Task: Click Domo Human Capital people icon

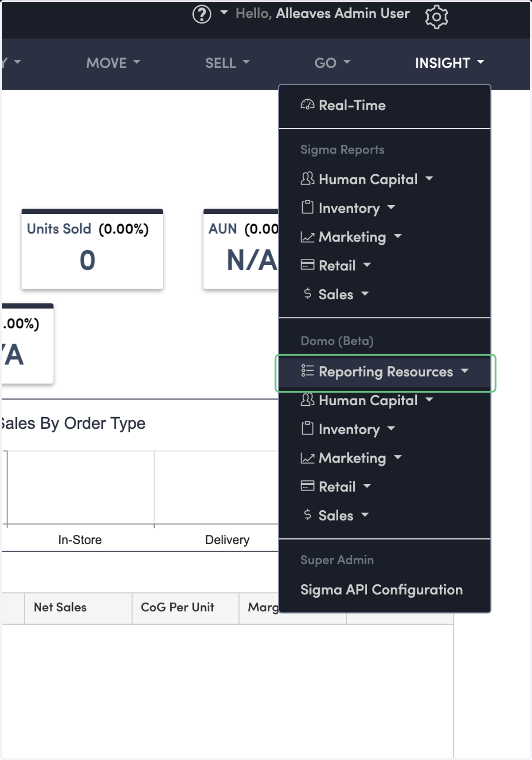Action: 307,400
